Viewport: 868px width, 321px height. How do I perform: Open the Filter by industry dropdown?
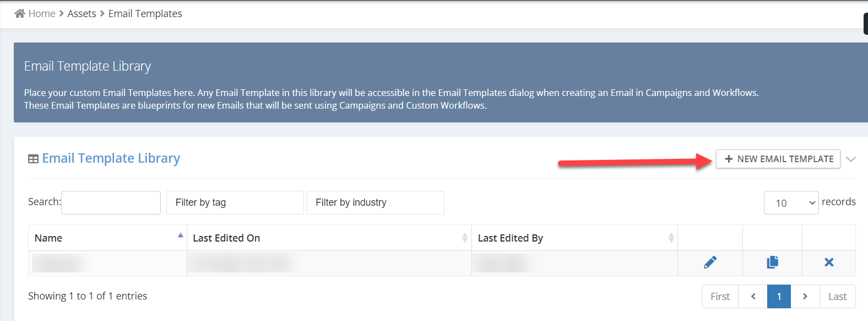[x=376, y=202]
